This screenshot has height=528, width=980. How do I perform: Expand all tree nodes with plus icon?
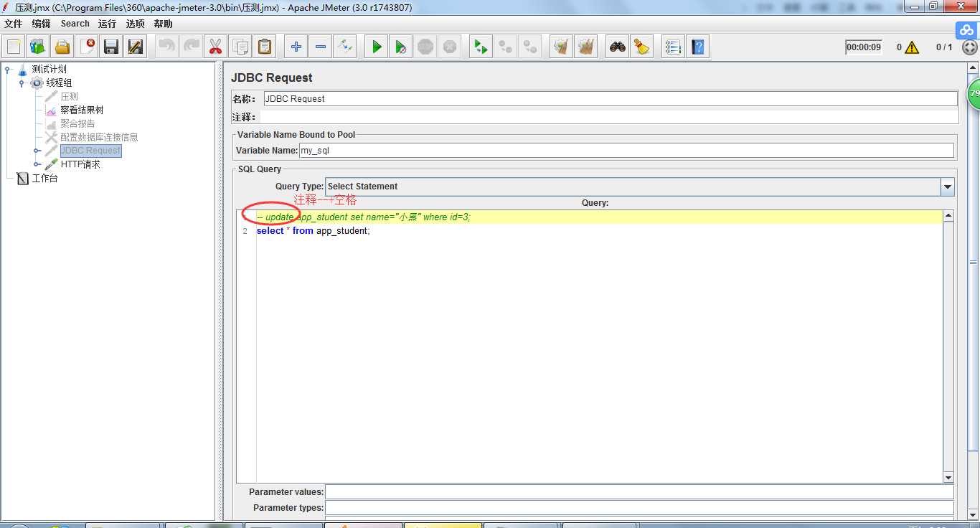point(296,47)
